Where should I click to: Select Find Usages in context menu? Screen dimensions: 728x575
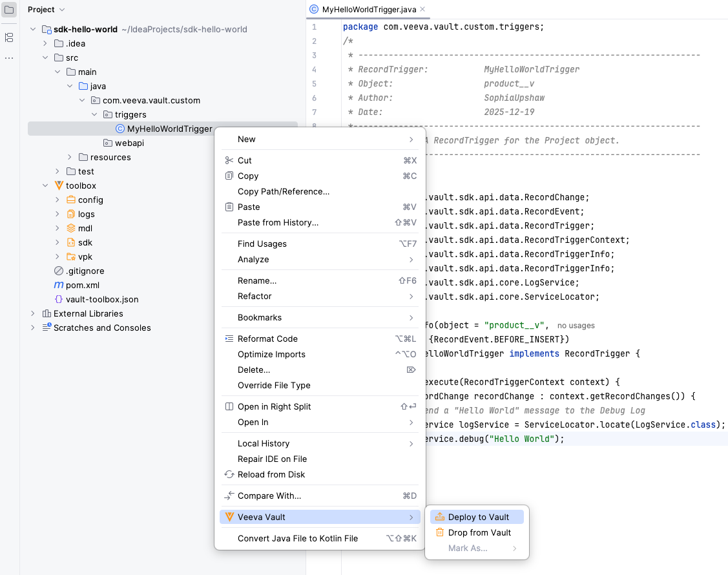(320, 244)
